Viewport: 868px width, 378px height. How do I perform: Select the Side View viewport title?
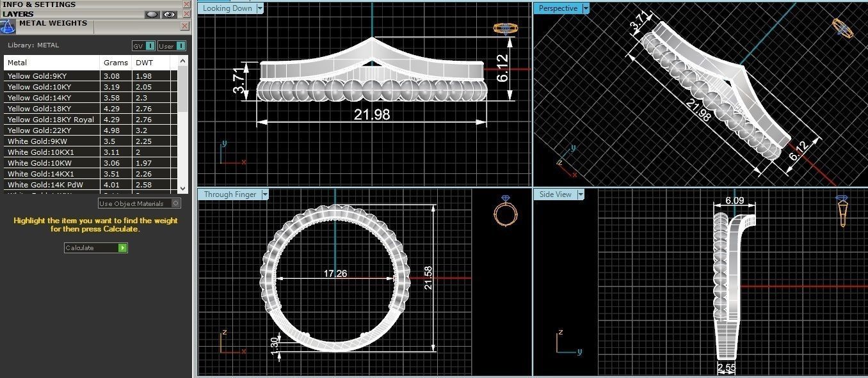click(x=556, y=194)
